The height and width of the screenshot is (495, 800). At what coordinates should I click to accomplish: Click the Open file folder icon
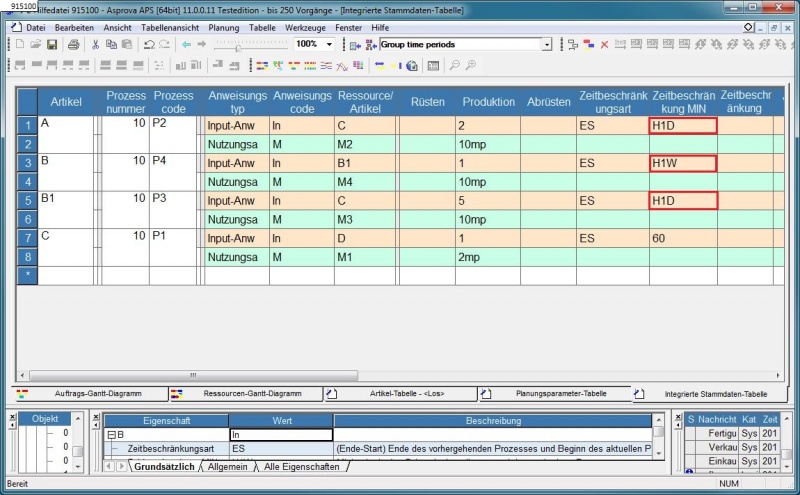coord(36,45)
